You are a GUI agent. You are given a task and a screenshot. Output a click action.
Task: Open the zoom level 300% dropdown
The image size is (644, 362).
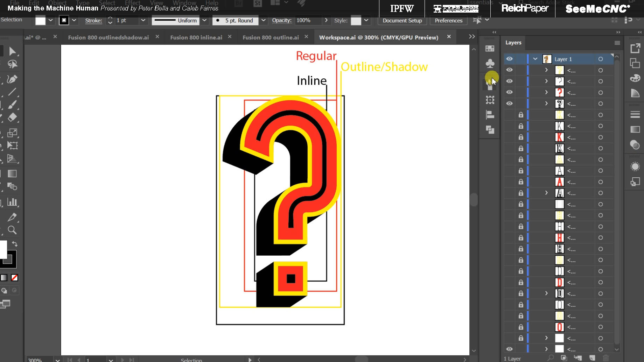(x=58, y=360)
